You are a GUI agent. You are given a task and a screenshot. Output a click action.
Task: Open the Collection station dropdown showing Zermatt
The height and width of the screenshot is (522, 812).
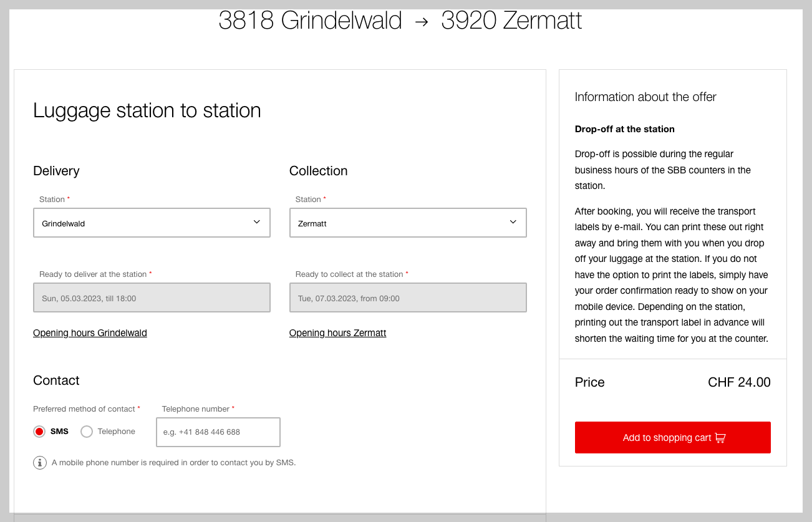pyautogui.click(x=408, y=223)
